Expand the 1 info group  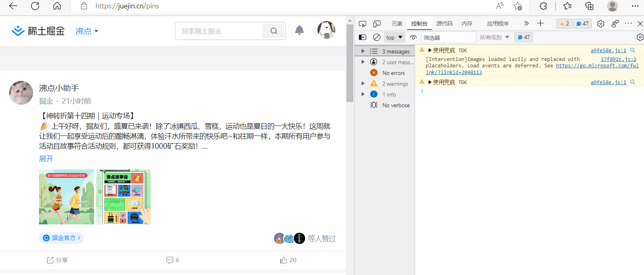click(x=362, y=94)
